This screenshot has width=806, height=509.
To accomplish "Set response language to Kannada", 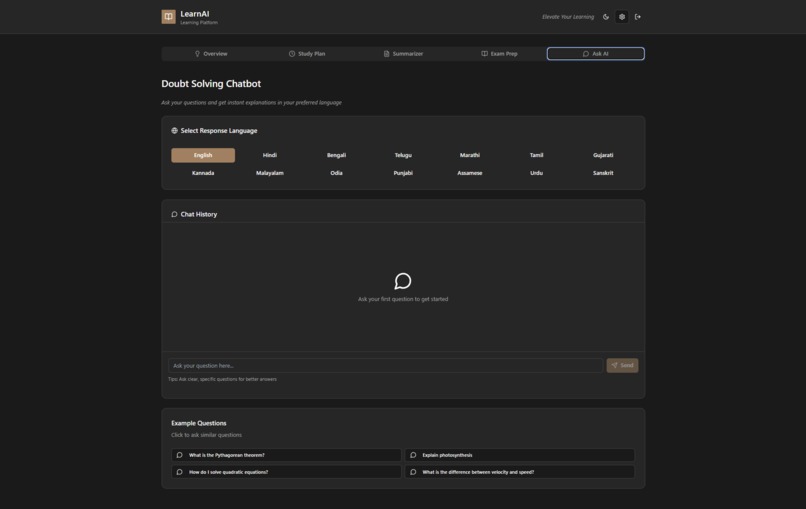I will click(x=203, y=173).
